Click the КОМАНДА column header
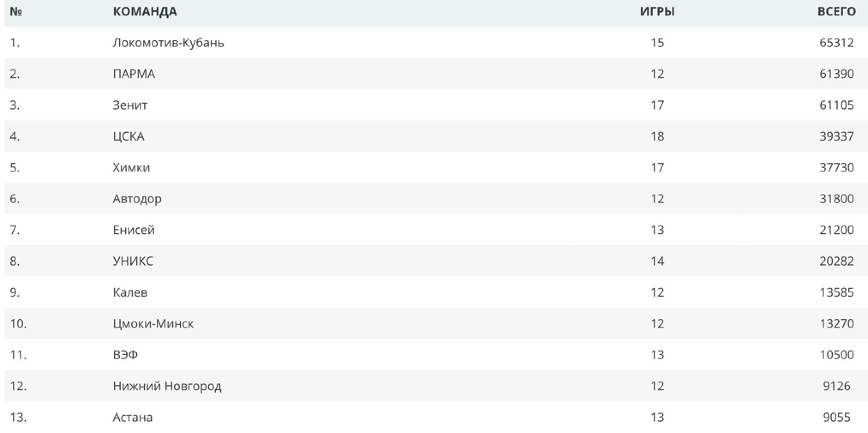The height and width of the screenshot is (433, 868). [x=145, y=11]
